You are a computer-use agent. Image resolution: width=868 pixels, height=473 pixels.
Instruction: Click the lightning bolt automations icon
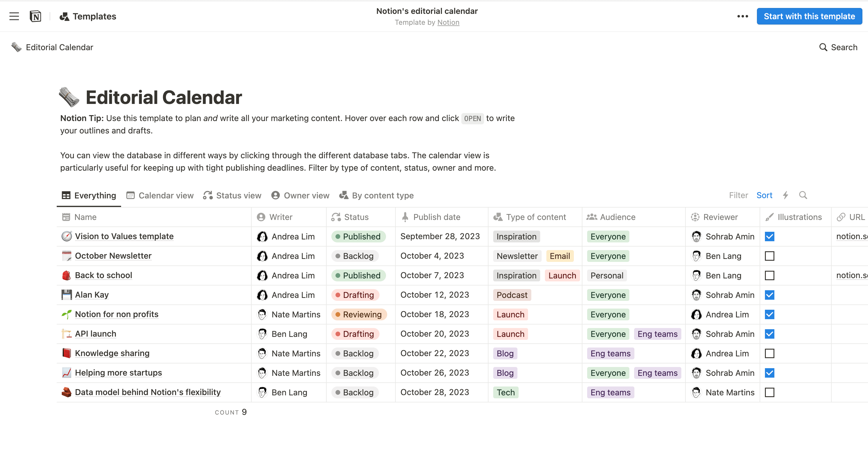(785, 195)
